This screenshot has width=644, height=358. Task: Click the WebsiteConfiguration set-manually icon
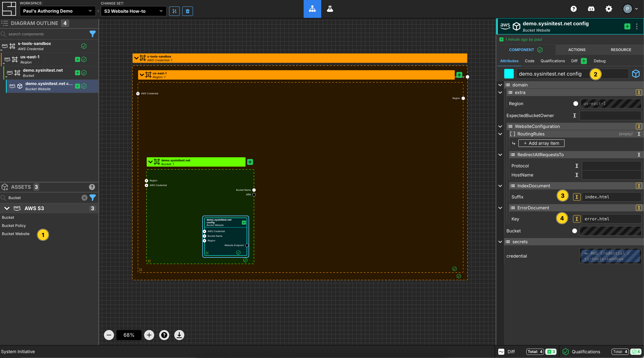[x=639, y=126]
